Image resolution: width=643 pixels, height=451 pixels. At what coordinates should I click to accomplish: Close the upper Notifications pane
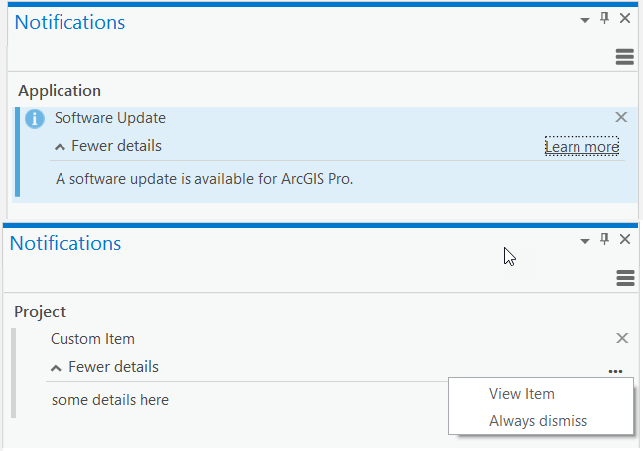[625, 18]
